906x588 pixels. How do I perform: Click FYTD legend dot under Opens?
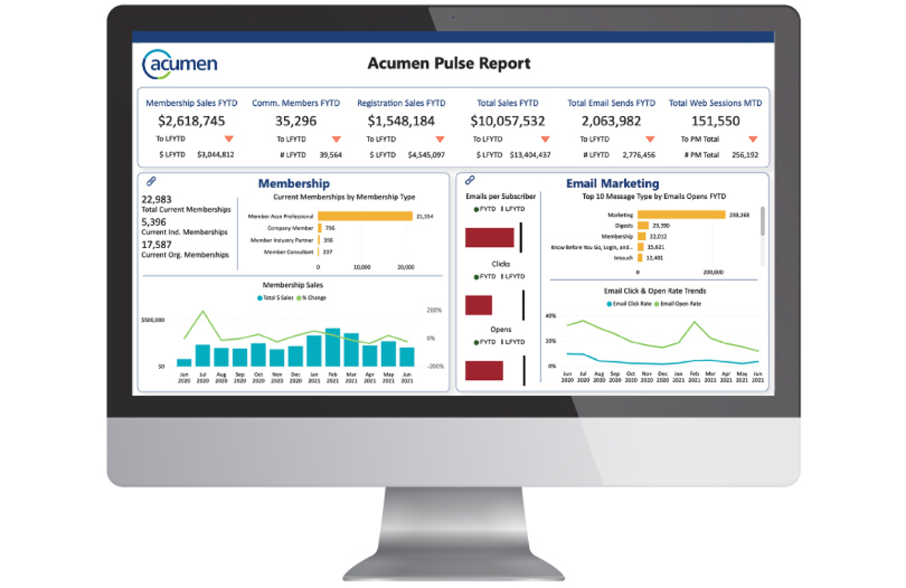[476, 342]
